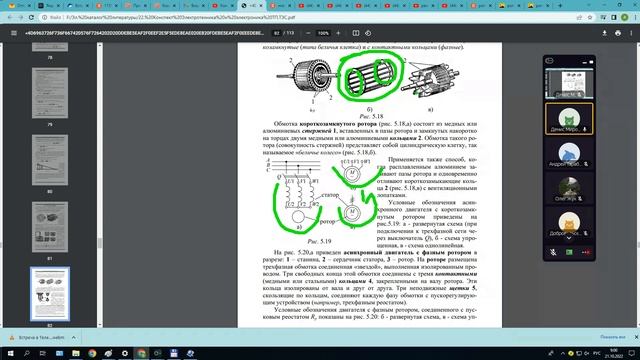Click the taskbar clock and date

point(613,353)
